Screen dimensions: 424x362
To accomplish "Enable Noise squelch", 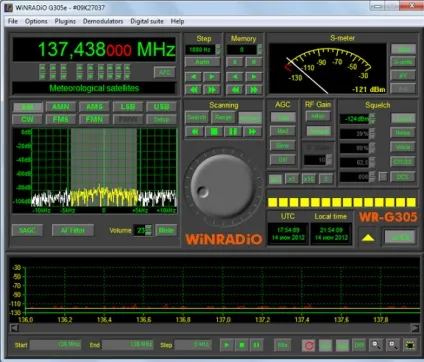I will 403,133.
